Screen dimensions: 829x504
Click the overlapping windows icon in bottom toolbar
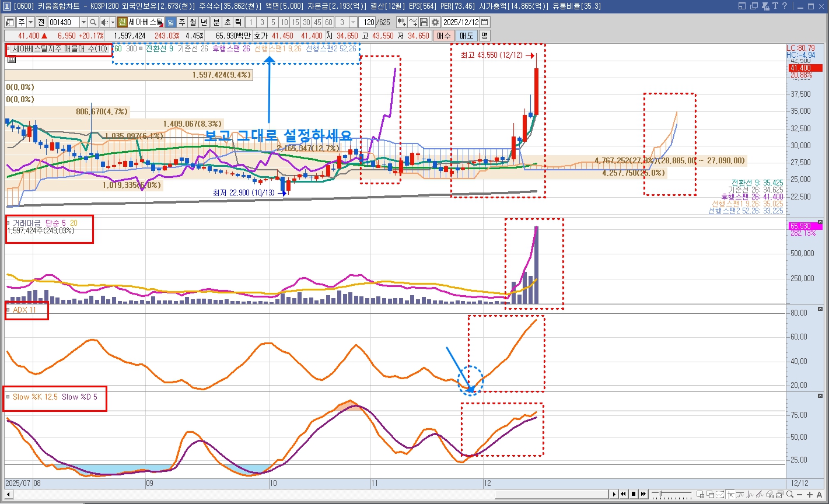[x=710, y=494]
